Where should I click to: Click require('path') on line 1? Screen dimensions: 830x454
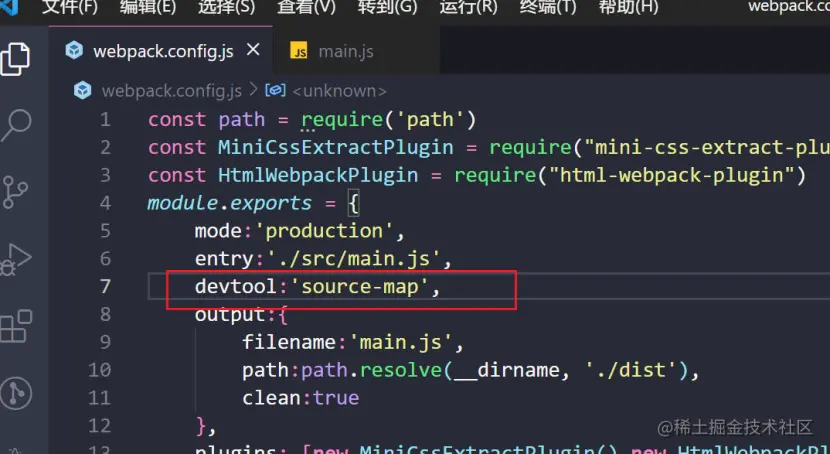click(389, 120)
